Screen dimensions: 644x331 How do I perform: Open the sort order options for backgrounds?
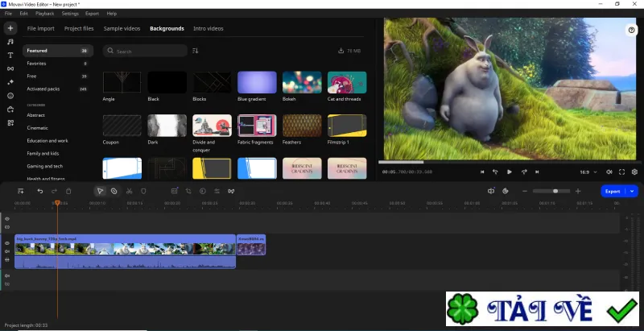click(196, 51)
